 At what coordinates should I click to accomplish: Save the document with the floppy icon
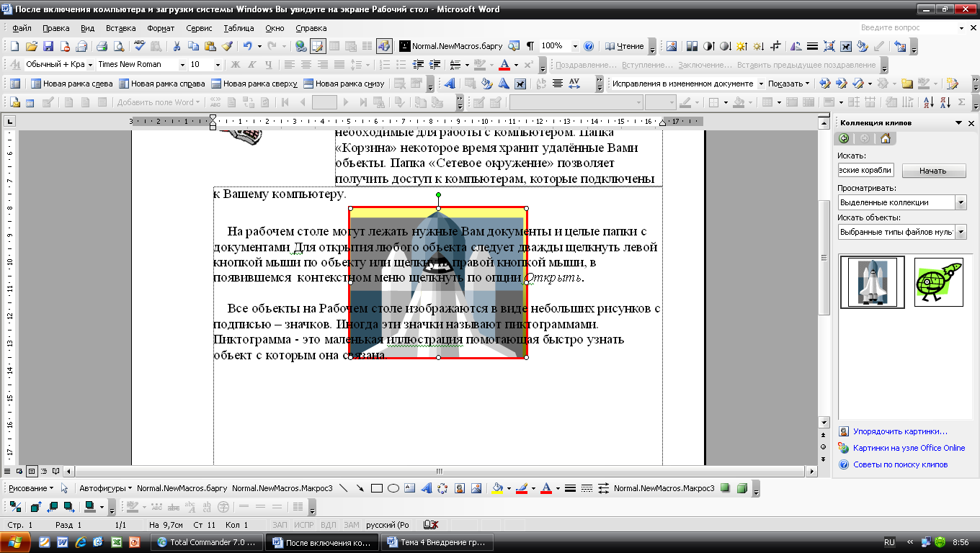pos(48,46)
